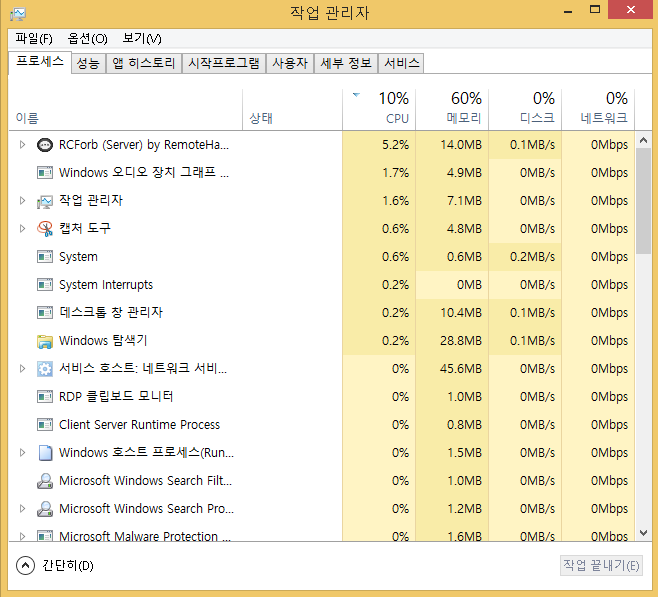Sort by the 디스크 column header
658x597 pixels.
point(525,109)
